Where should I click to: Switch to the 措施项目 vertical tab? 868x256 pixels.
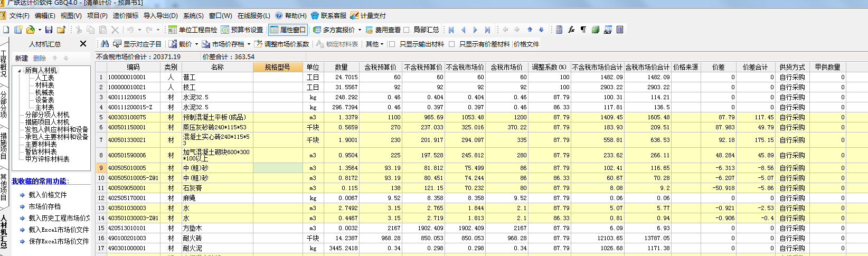click(x=4, y=146)
